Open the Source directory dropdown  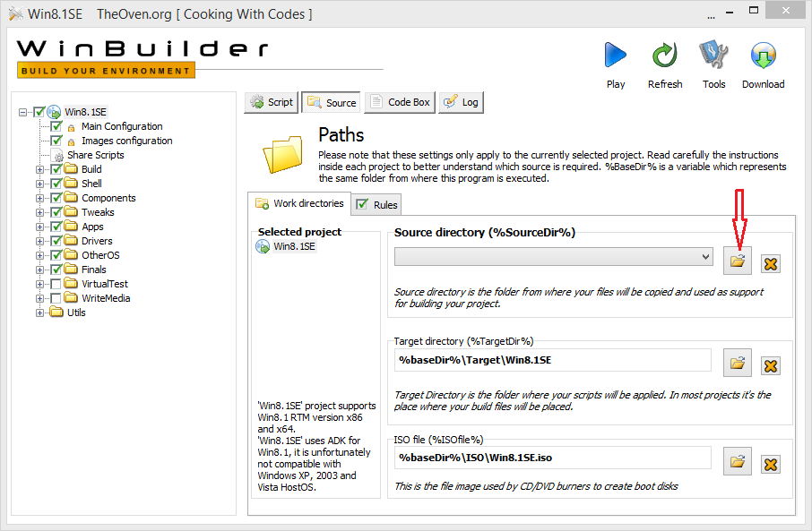pyautogui.click(x=705, y=257)
